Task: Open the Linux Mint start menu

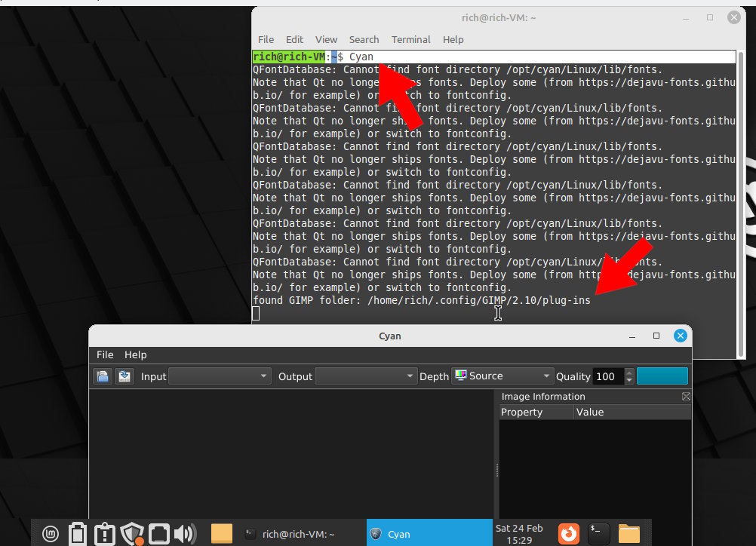Action: point(51,533)
